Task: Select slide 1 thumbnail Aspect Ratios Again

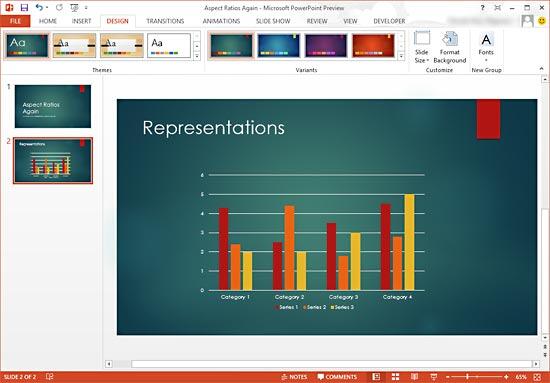Action: [53, 106]
